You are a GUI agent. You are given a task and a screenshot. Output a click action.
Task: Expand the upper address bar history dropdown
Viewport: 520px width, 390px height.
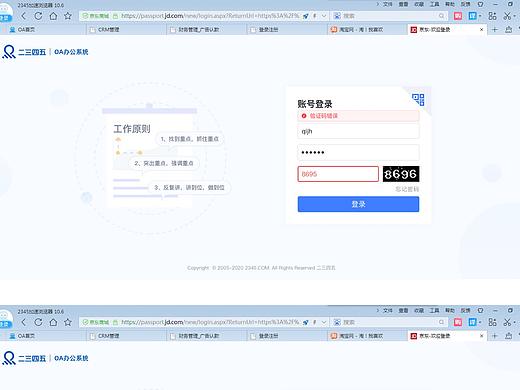tap(324, 16)
